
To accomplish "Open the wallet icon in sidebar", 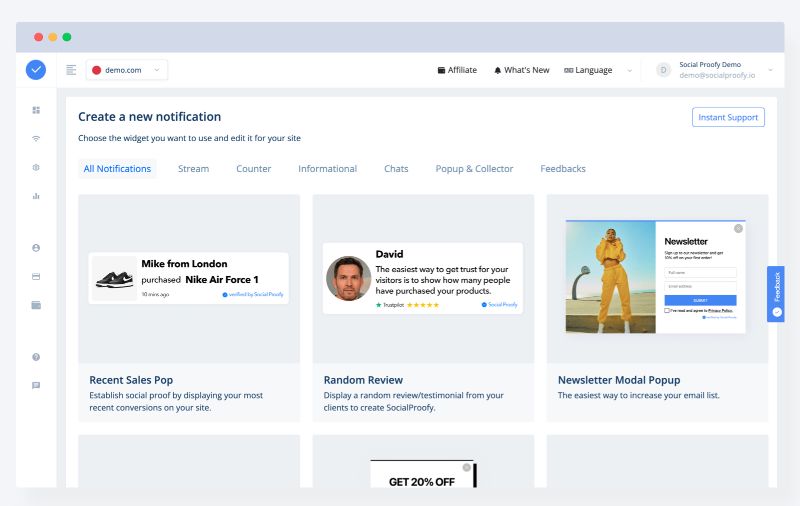I will (36, 305).
